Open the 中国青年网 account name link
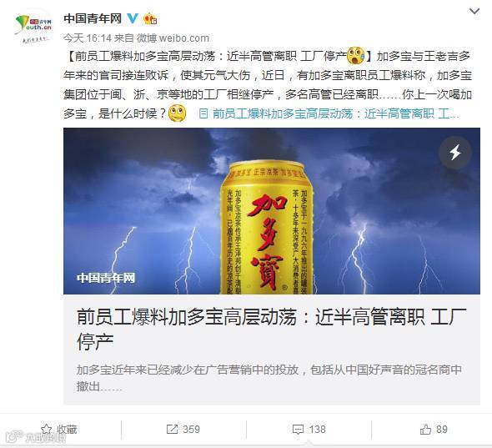The image size is (492, 448). pos(93,18)
